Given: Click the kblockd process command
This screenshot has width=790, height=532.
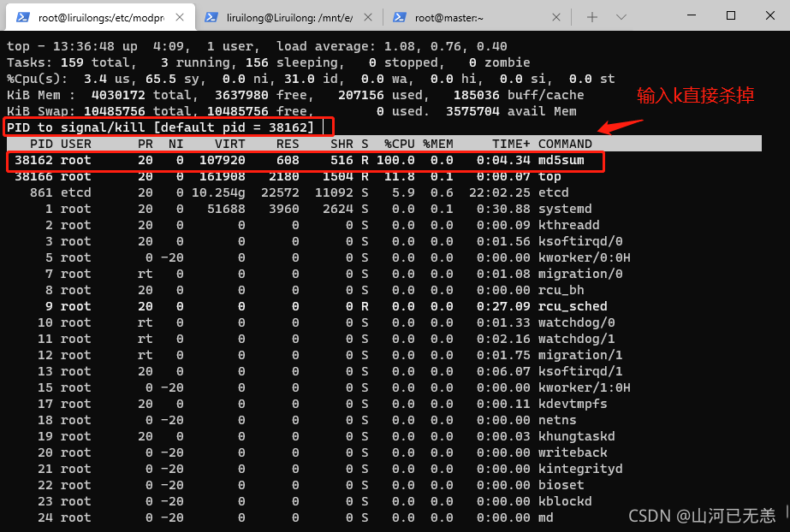Looking at the screenshot, I should pos(565,501).
